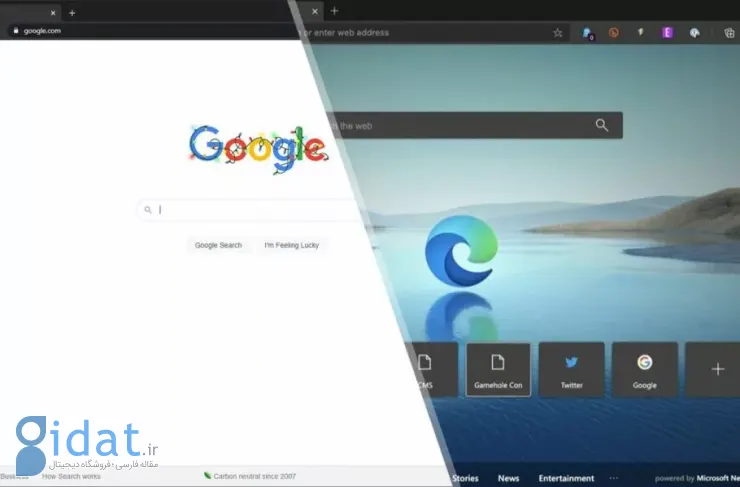Open the Gamehole Con quick link tile
Viewport: 740px width, 487px height.
click(x=498, y=369)
